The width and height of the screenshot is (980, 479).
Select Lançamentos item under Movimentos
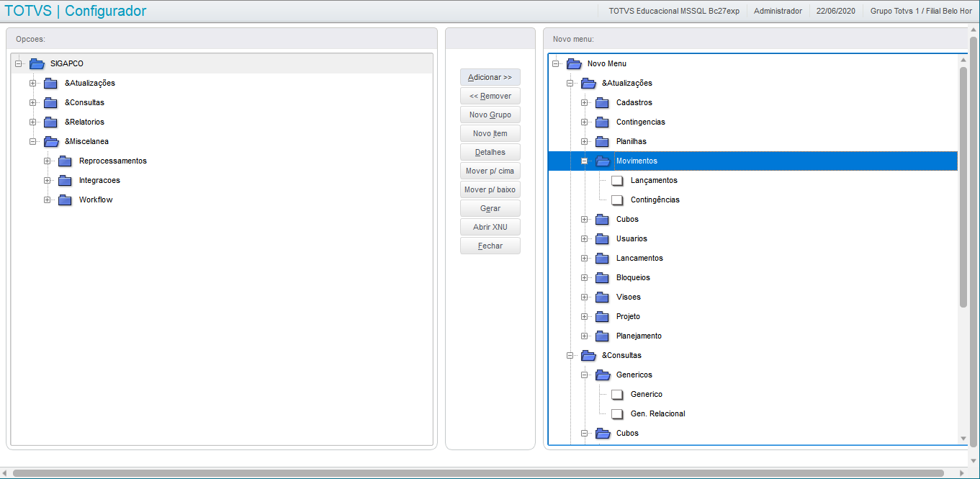click(654, 180)
